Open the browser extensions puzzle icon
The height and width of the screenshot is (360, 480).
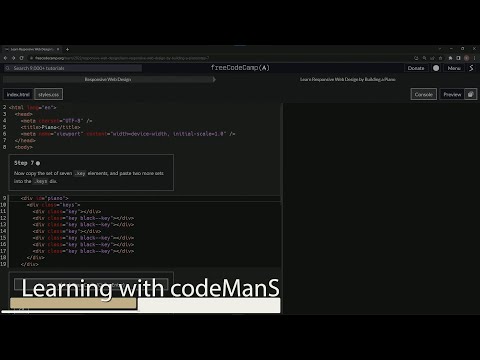click(x=450, y=58)
